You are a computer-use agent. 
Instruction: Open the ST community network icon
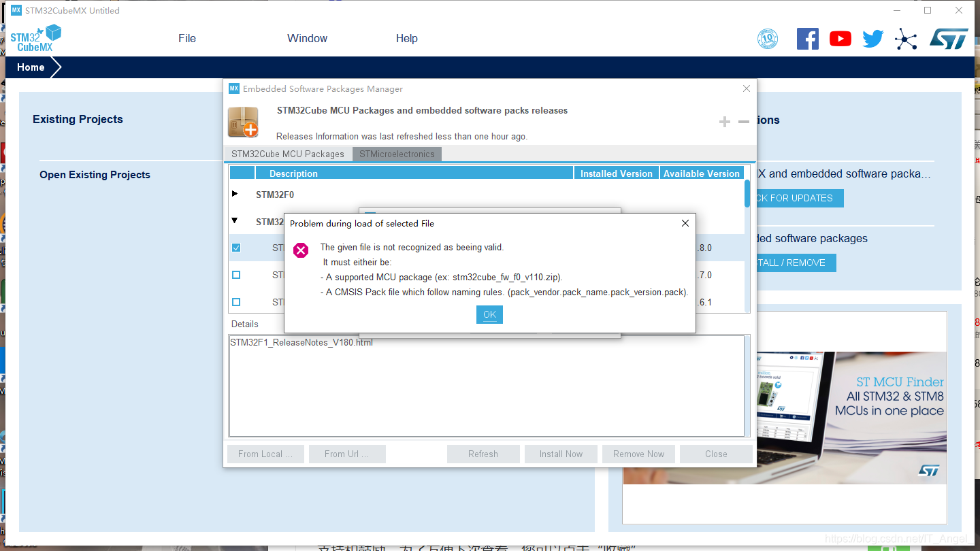906,39
